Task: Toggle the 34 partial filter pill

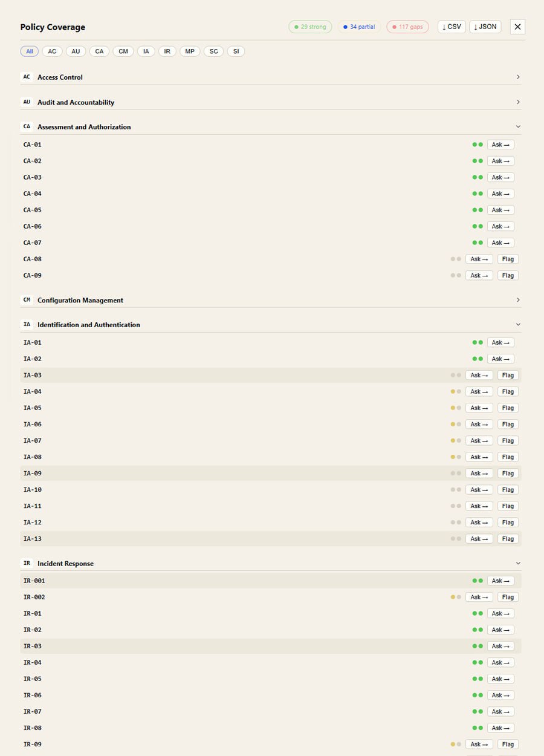Action: pos(359,27)
